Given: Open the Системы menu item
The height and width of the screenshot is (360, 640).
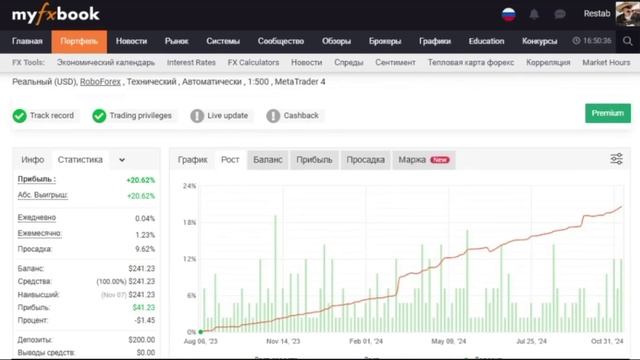Looking at the screenshot, I should 223,41.
